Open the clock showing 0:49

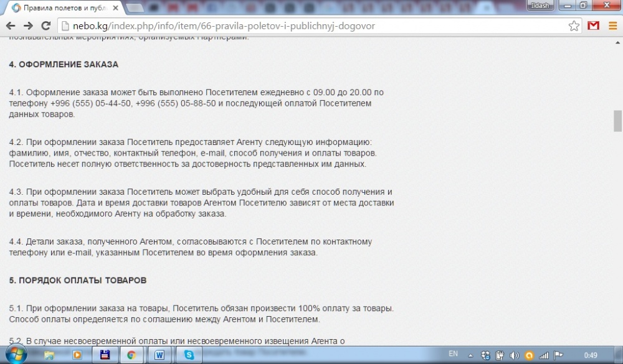(x=591, y=355)
